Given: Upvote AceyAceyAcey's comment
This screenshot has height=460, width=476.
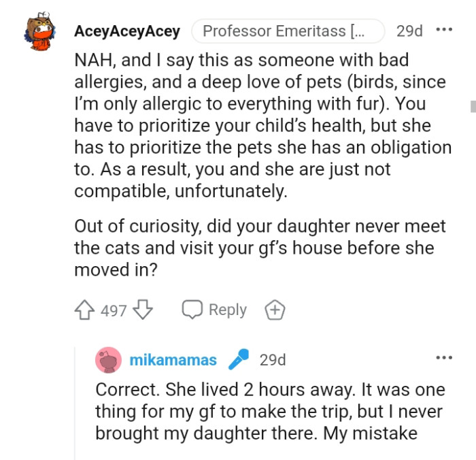Looking at the screenshot, I should (x=85, y=310).
